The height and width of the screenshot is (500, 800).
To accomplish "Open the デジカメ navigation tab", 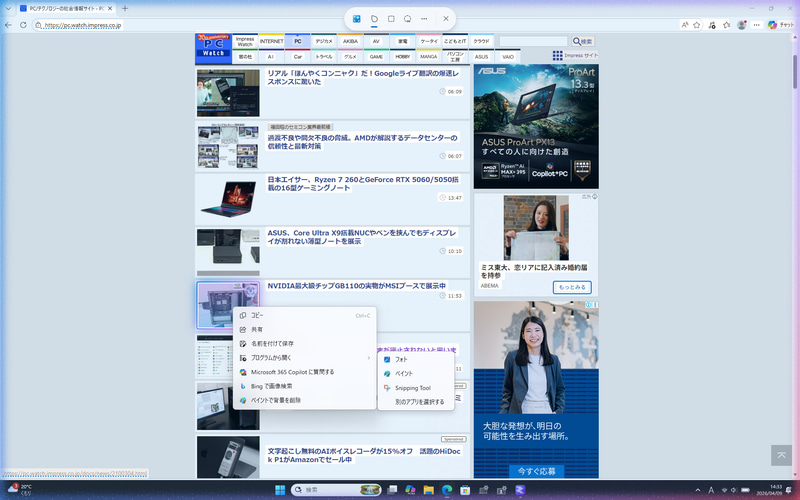I will click(x=323, y=41).
